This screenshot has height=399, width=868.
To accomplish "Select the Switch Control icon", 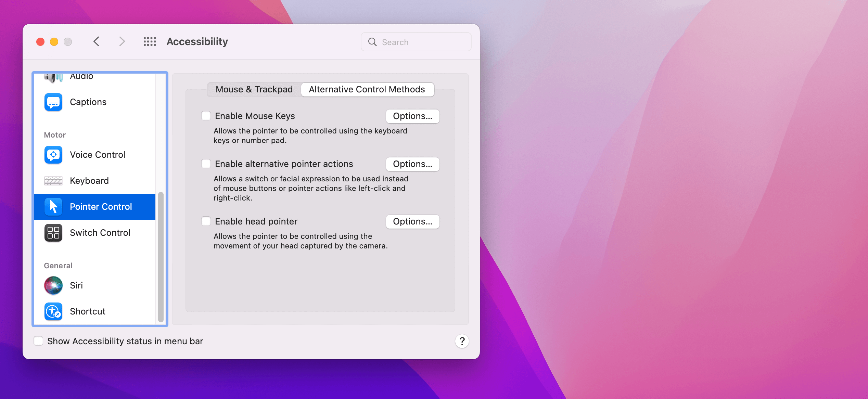I will 53,233.
